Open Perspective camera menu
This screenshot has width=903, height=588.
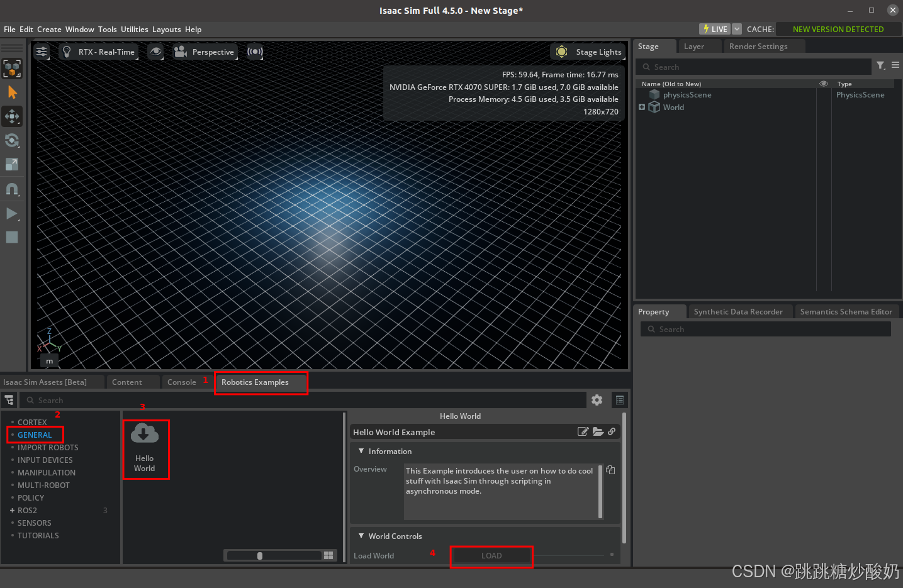pos(204,52)
